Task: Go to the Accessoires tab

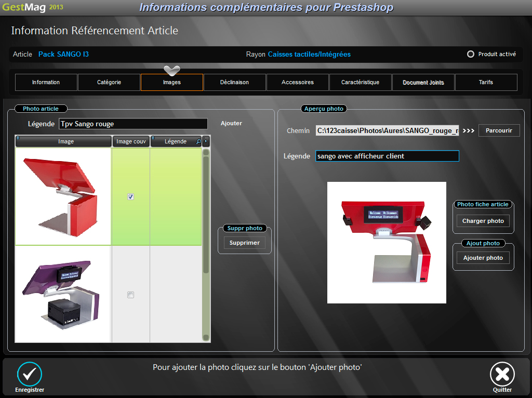Action: pyautogui.click(x=298, y=82)
